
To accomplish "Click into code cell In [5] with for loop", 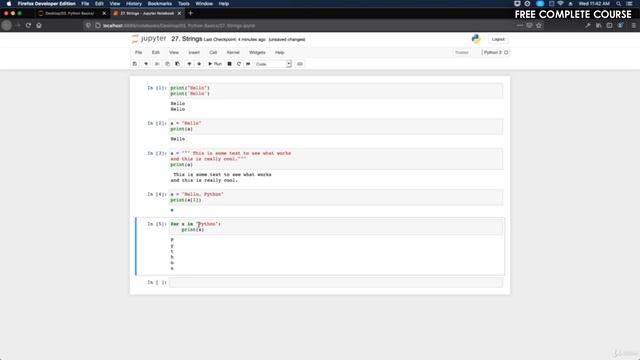I will pos(336,227).
